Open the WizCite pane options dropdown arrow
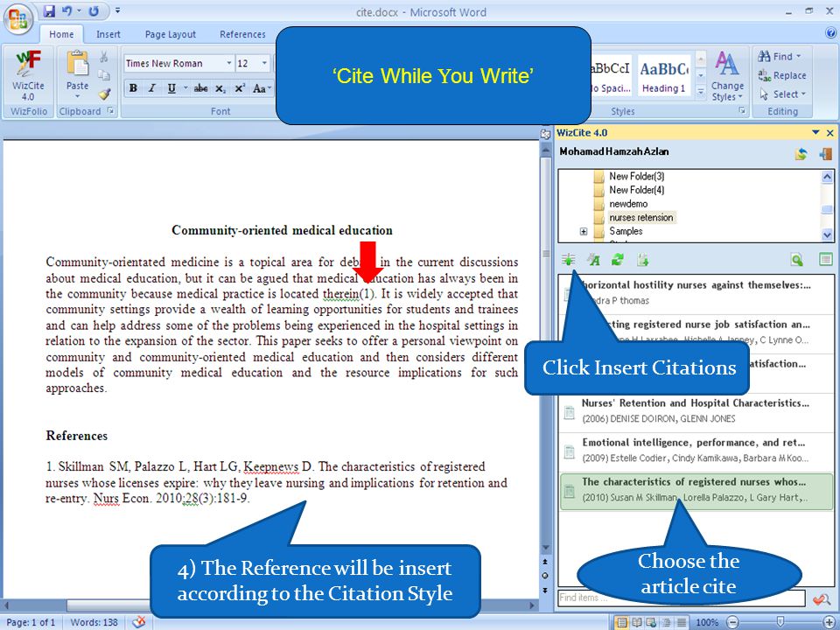The height and width of the screenshot is (630, 840). pyautogui.click(x=815, y=132)
